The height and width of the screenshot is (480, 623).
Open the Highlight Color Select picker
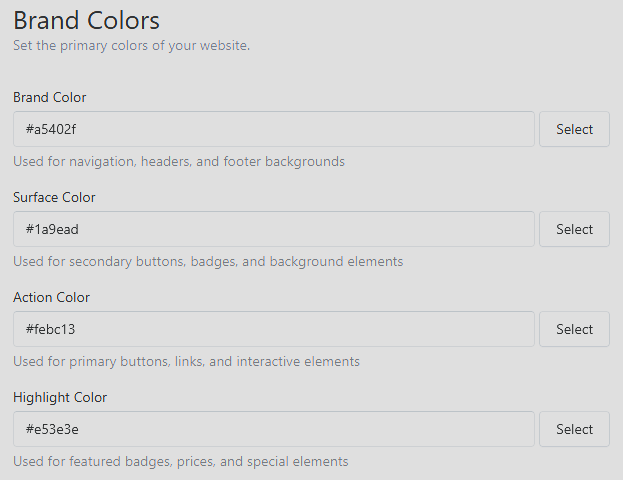click(x=574, y=429)
